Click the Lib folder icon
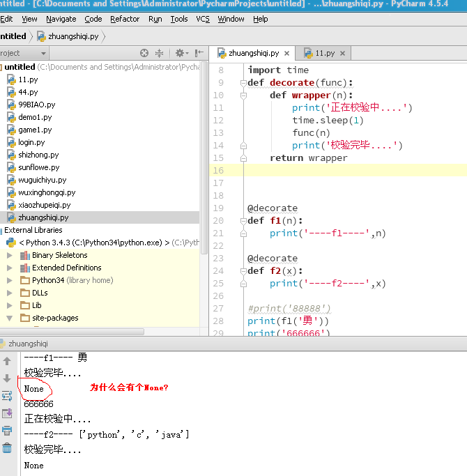467x476 pixels. pyautogui.click(x=25, y=305)
